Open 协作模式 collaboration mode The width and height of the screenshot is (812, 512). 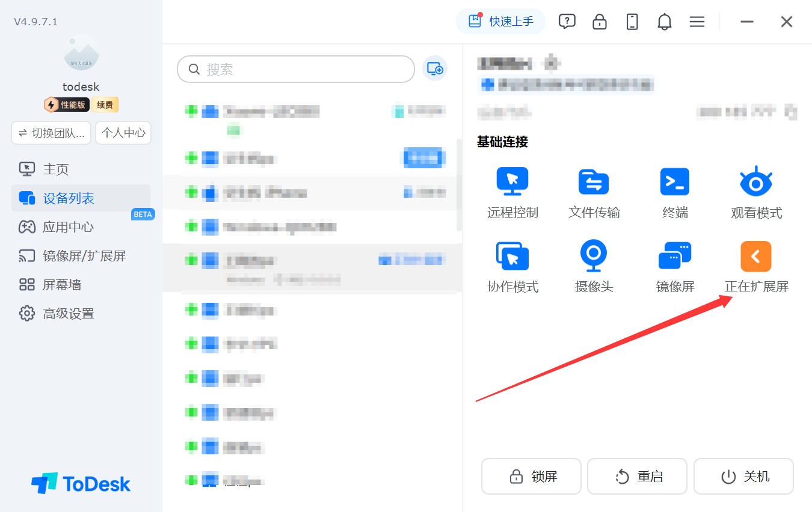(512, 255)
